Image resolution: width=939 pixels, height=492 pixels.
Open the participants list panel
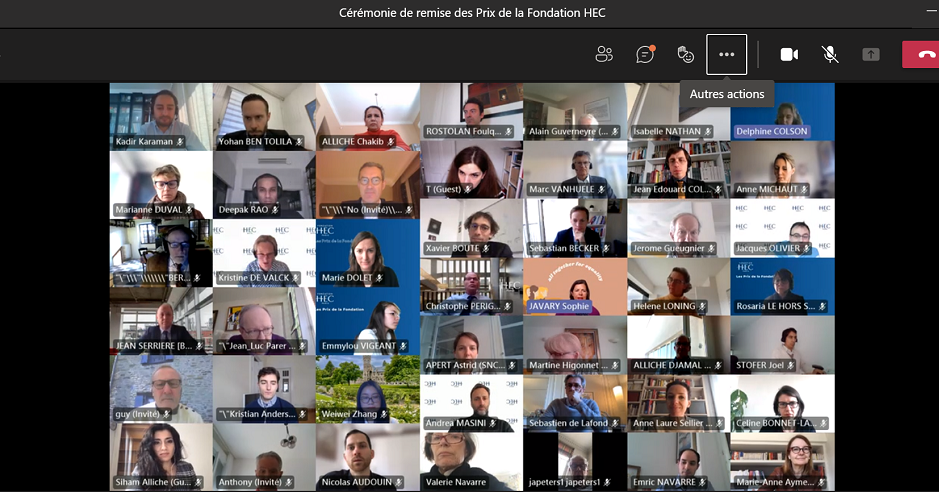coord(604,54)
